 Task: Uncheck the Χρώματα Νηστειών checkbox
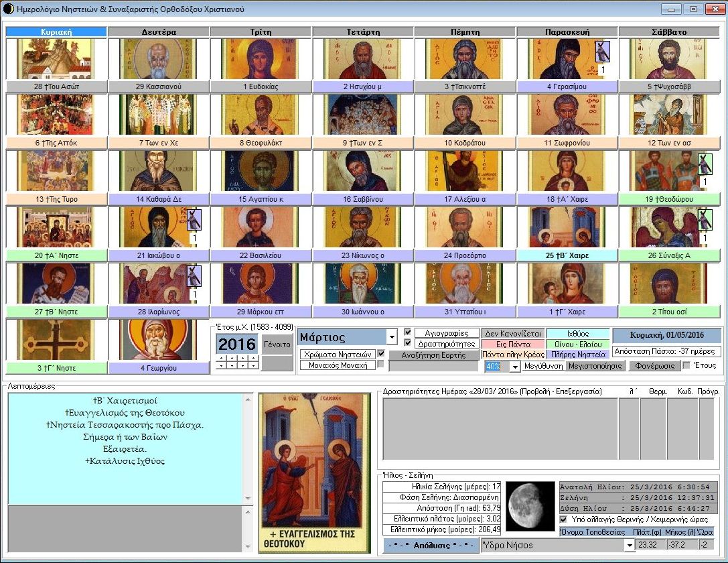[381, 353]
